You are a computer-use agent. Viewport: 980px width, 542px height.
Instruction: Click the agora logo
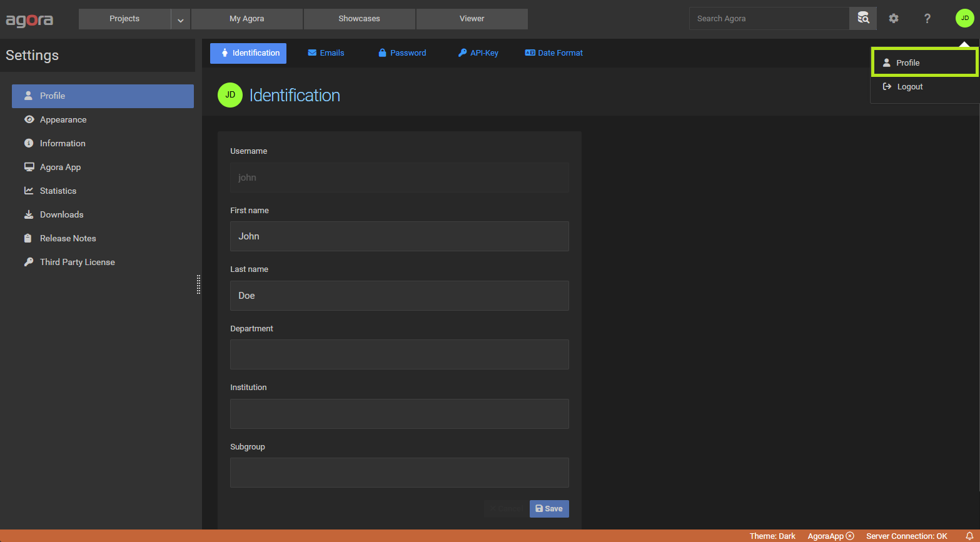[29, 19]
